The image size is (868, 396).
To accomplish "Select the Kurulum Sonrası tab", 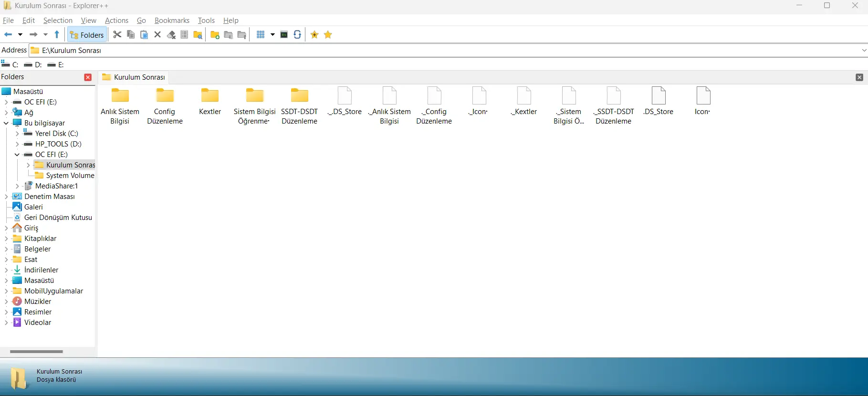I will coord(134,77).
